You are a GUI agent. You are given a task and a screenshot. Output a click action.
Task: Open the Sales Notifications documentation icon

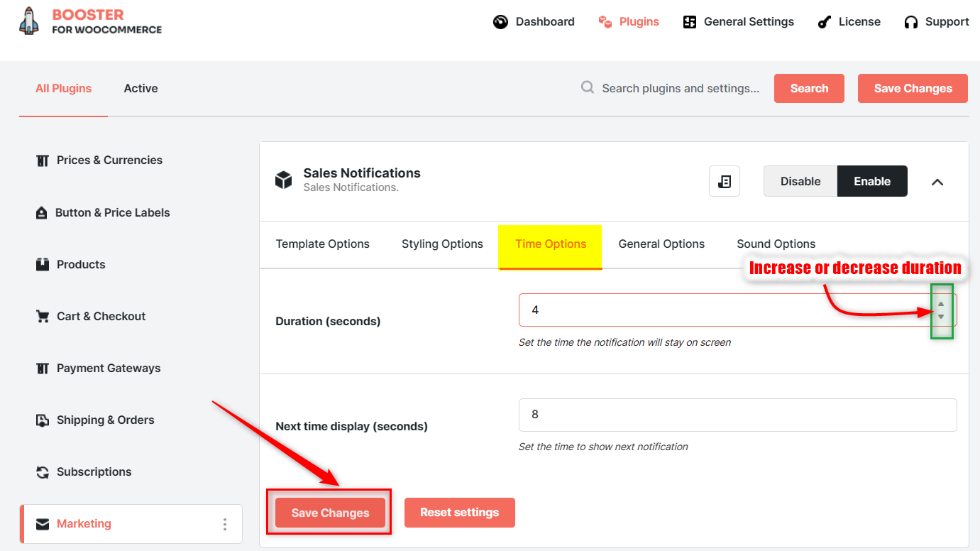725,181
